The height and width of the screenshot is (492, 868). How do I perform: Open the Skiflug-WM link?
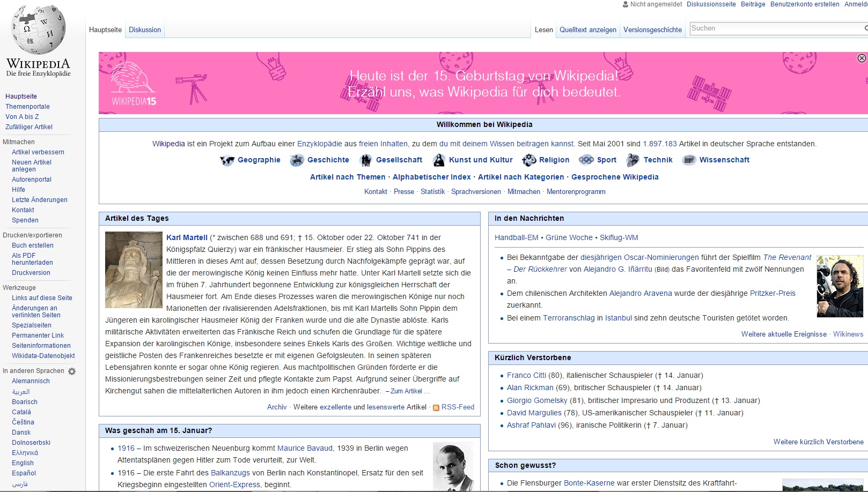click(619, 237)
